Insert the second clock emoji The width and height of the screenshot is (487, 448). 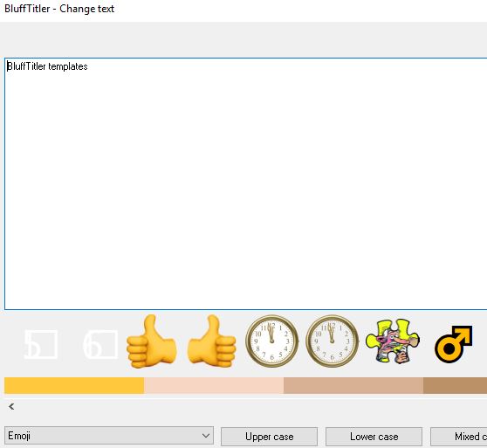click(333, 341)
